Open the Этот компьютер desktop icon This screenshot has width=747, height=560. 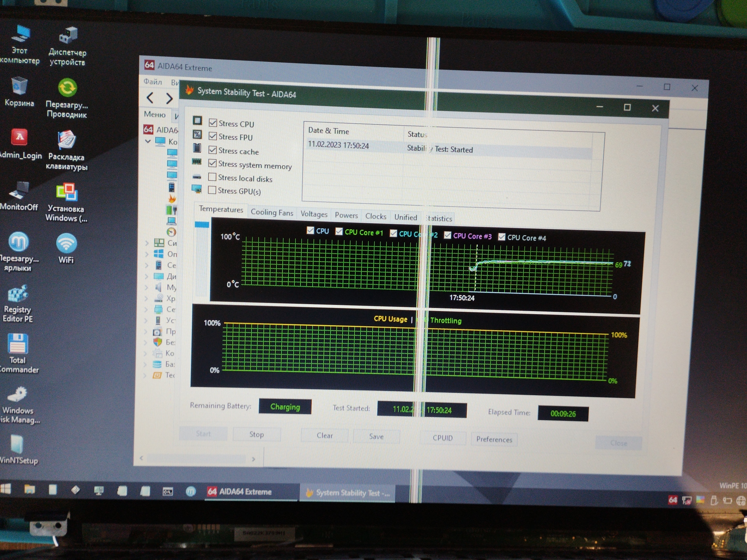point(19,44)
